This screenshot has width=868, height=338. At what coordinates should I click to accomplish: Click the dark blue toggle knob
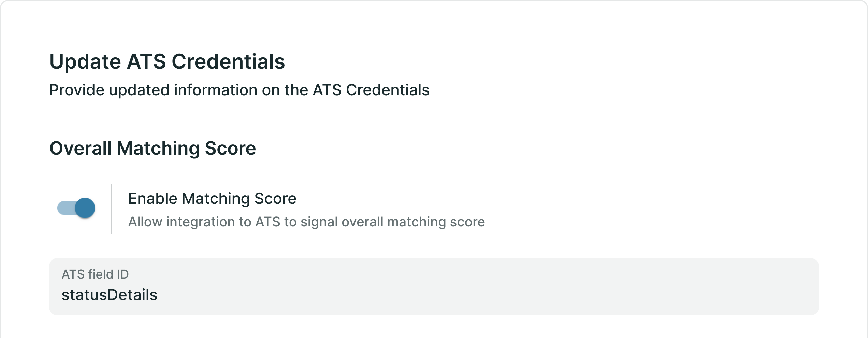tap(85, 208)
